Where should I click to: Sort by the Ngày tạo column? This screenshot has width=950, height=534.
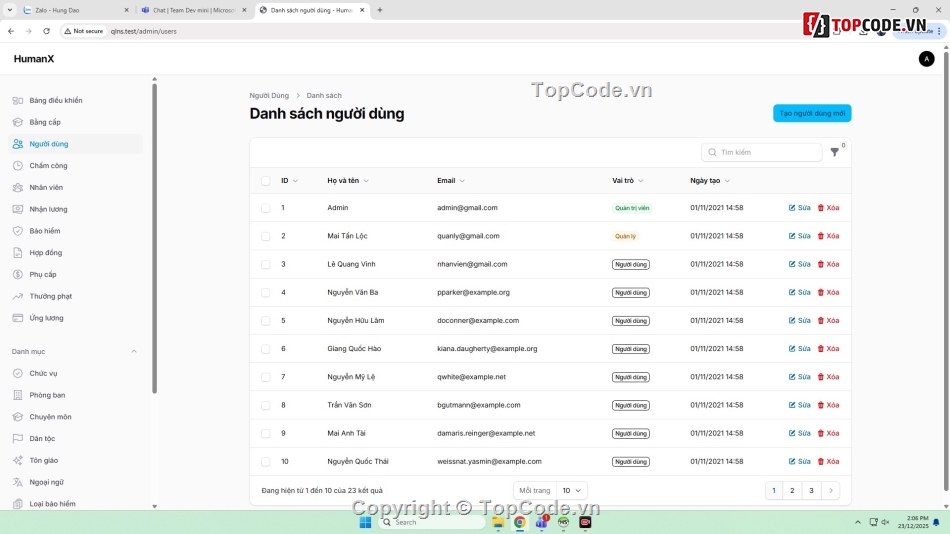710,181
